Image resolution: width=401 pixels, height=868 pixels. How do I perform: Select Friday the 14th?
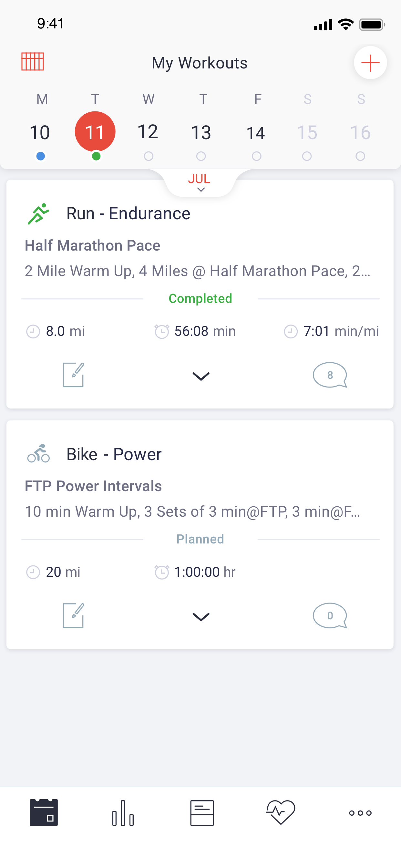pyautogui.click(x=256, y=133)
